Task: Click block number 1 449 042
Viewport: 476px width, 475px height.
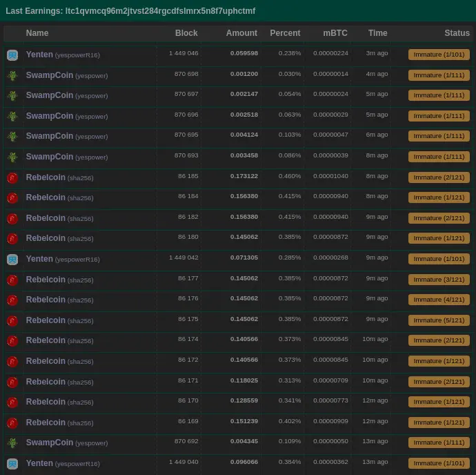Action: (x=184, y=258)
